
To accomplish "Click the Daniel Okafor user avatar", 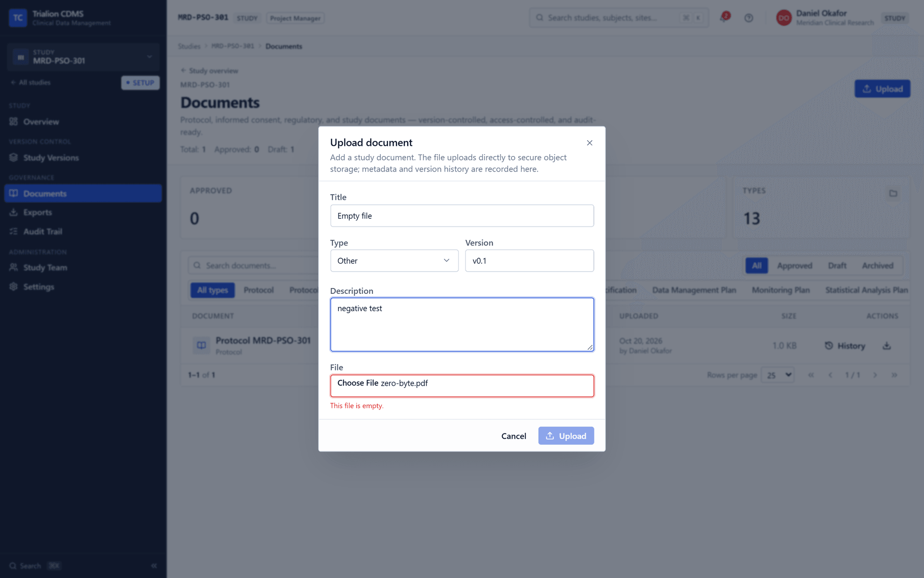I will [783, 18].
